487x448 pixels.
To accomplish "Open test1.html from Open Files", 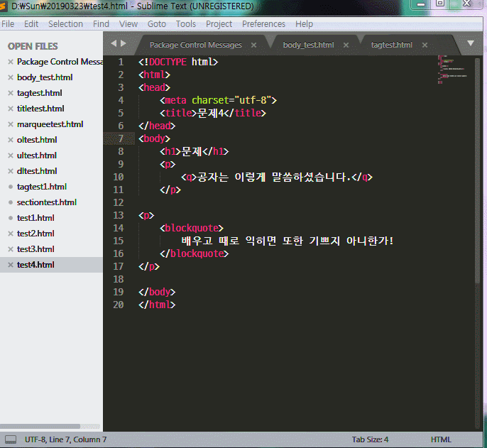I will click(x=35, y=218).
